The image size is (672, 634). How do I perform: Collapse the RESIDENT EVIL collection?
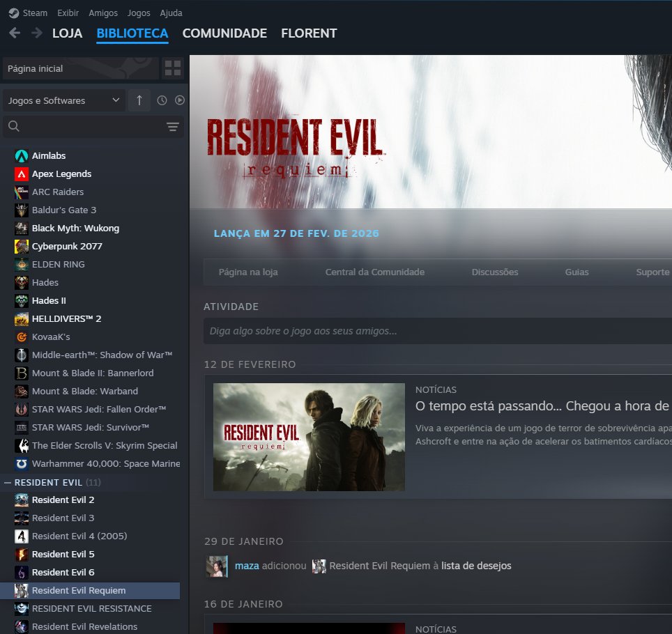point(7,482)
